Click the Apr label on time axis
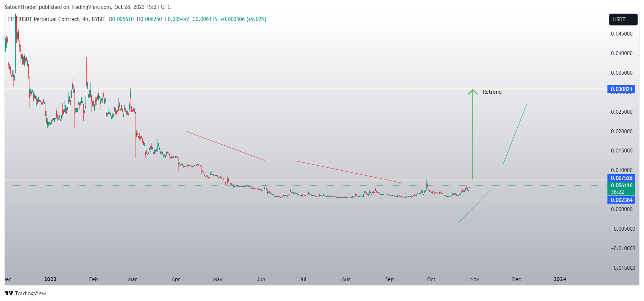 point(176,279)
